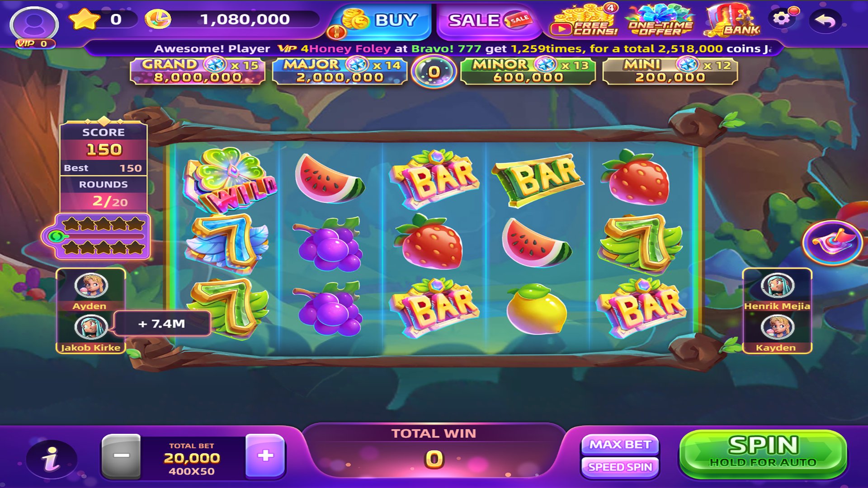
Task: Click the gold coin balance icon
Action: [158, 19]
